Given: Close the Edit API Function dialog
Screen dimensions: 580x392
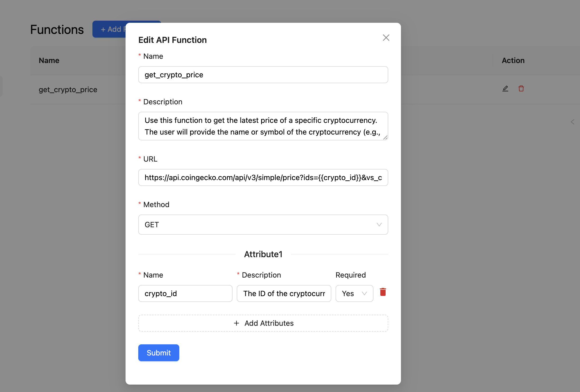Looking at the screenshot, I should [x=386, y=38].
